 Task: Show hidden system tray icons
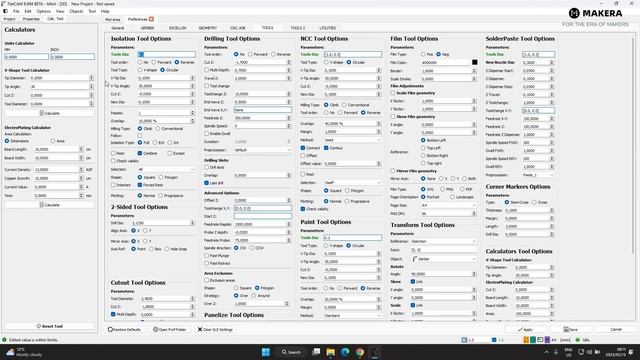[x=547, y=352]
